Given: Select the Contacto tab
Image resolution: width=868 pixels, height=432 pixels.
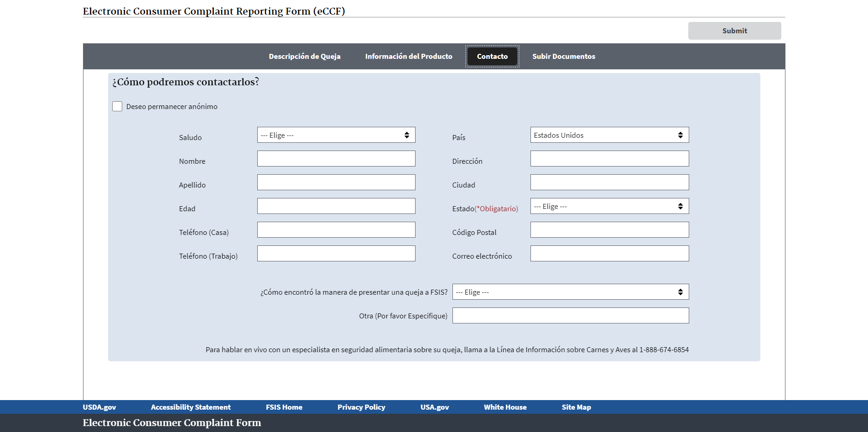Looking at the screenshot, I should click(x=492, y=57).
